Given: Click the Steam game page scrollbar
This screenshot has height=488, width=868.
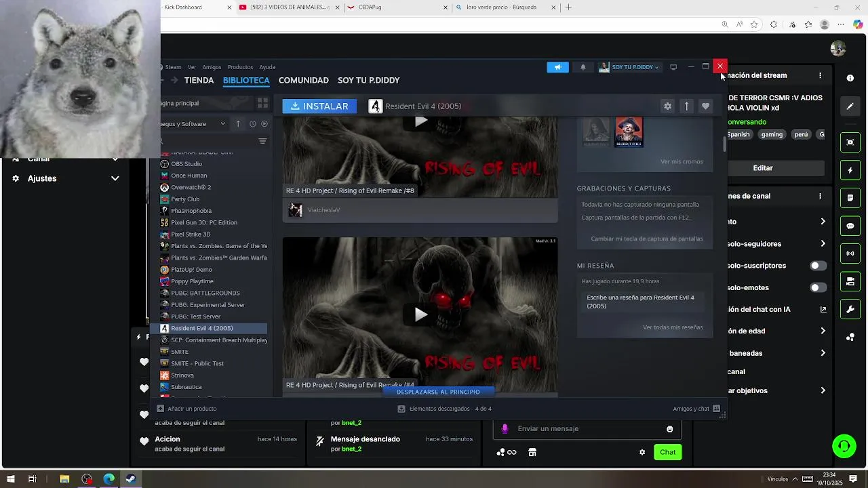Looking at the screenshot, I should tap(724, 144).
